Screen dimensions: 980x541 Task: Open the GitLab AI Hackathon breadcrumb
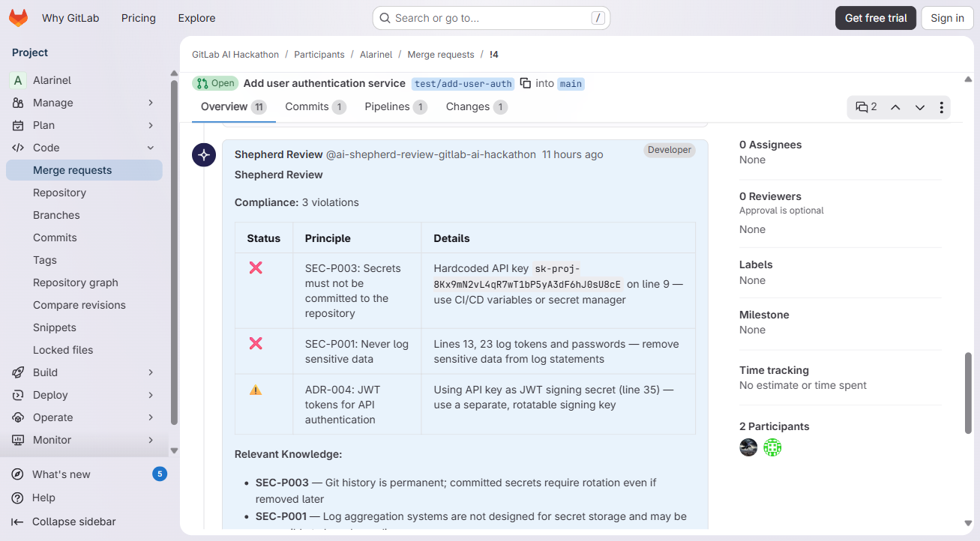coord(235,55)
